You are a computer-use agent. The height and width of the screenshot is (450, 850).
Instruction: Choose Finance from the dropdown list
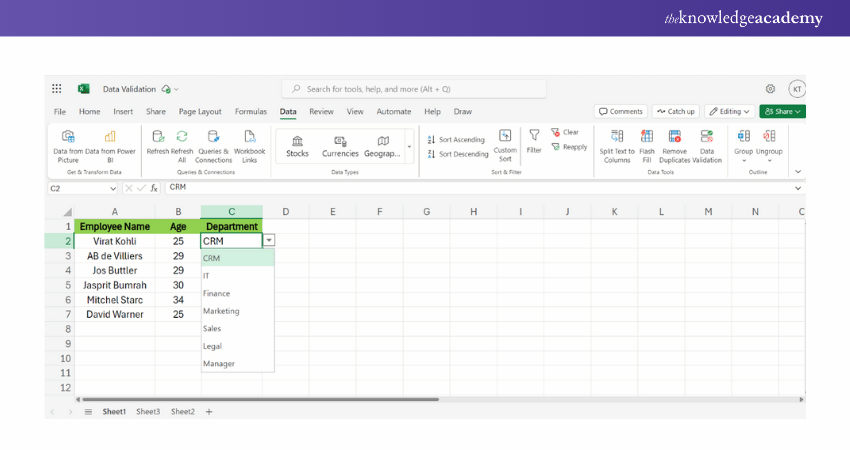pos(217,294)
